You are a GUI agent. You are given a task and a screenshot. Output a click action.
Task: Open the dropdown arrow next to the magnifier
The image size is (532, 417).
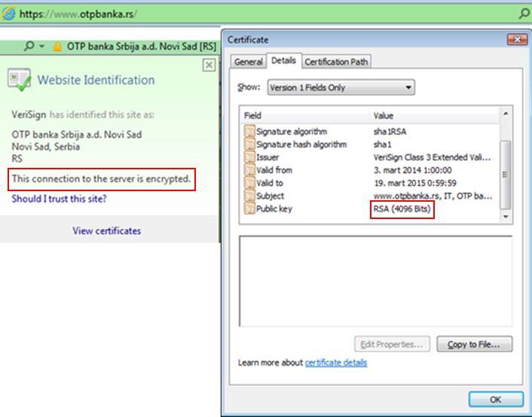(x=41, y=46)
